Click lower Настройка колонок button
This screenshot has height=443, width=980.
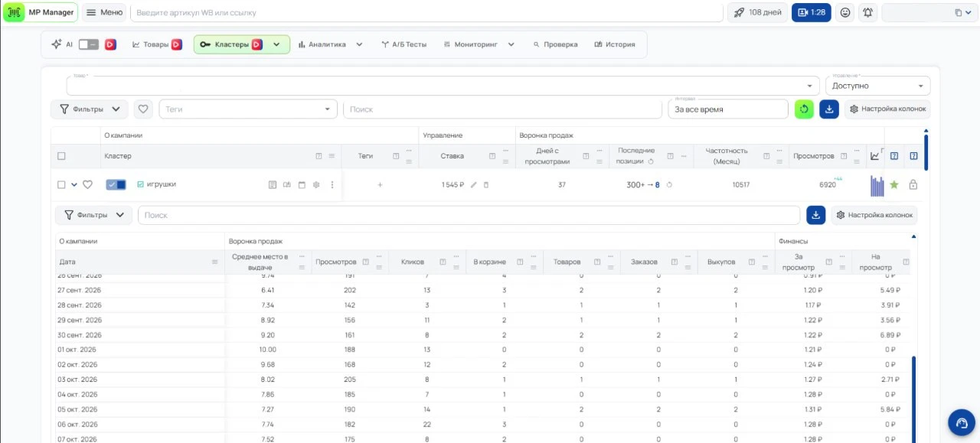(x=874, y=215)
